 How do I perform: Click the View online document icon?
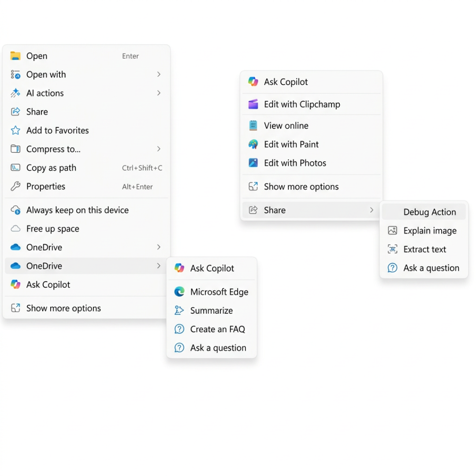[x=253, y=125]
